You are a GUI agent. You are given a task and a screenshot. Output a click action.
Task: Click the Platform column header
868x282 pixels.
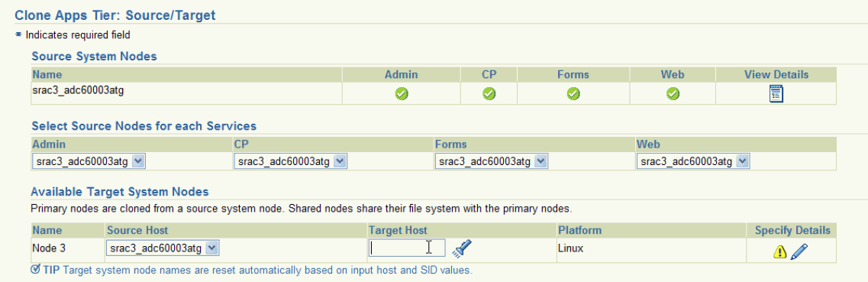tap(580, 230)
